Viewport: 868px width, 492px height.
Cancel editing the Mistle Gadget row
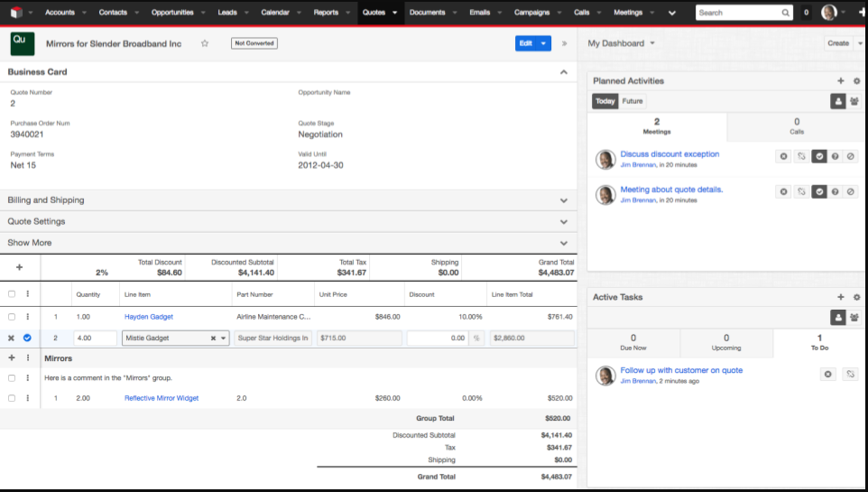tap(12, 338)
